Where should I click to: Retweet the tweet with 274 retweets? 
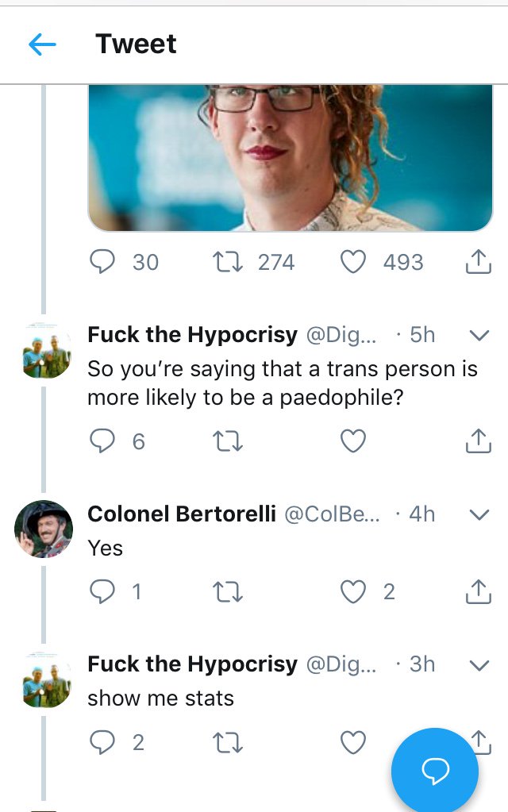pyautogui.click(x=231, y=262)
